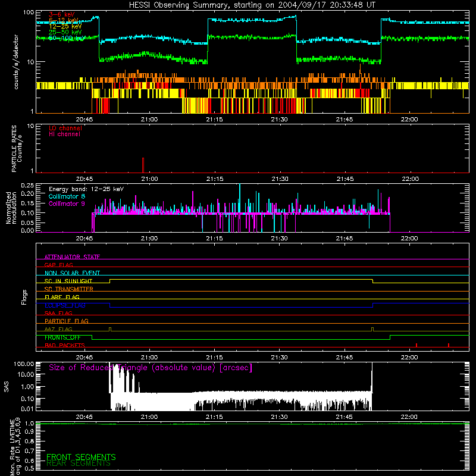Click the '0.25' y-axis value in modulation panel
Screen dimensions: 476x476
[27, 185]
